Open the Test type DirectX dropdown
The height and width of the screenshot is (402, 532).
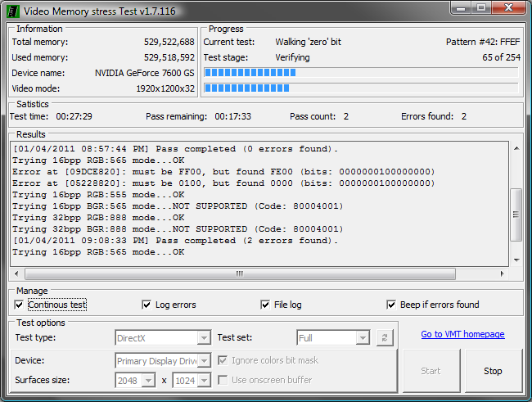click(x=204, y=338)
